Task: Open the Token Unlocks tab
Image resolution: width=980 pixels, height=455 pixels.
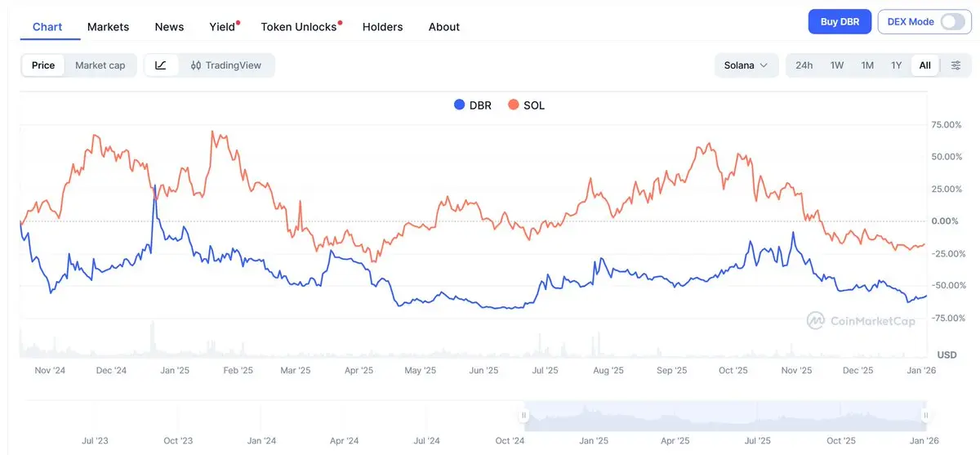Action: [x=299, y=27]
